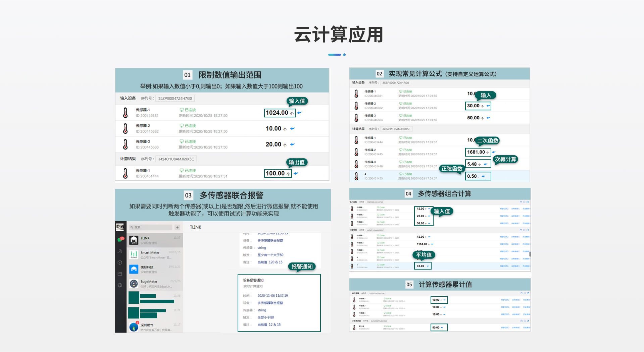Click the mini-programs cube icon in the sidebar

click(119, 262)
